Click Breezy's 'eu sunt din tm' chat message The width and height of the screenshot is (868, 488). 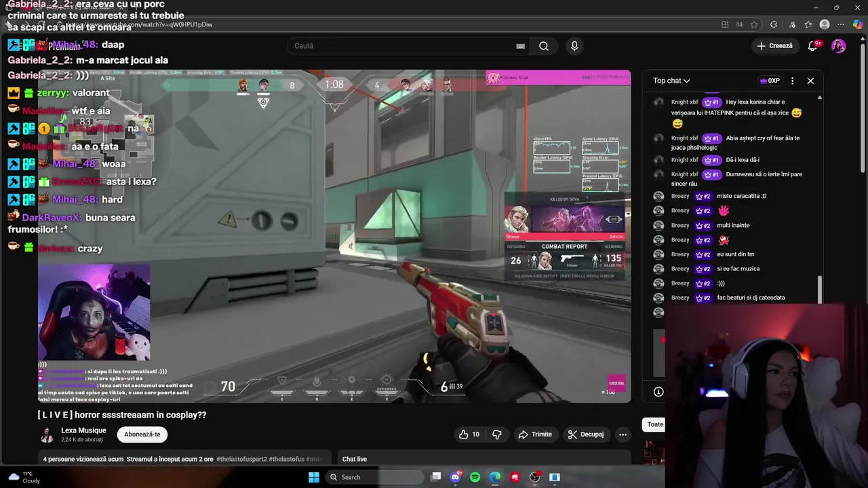pos(735,254)
